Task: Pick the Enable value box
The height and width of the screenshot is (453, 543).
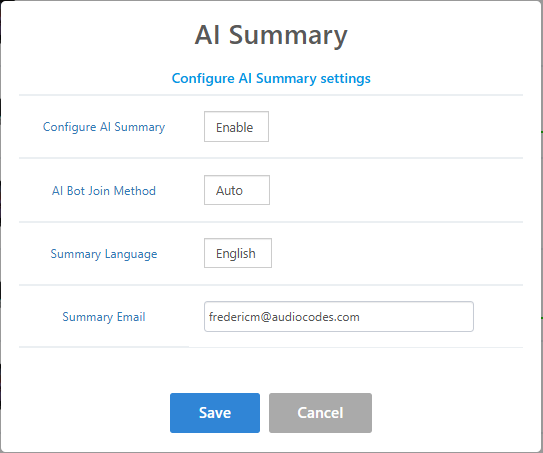Action: coord(236,126)
